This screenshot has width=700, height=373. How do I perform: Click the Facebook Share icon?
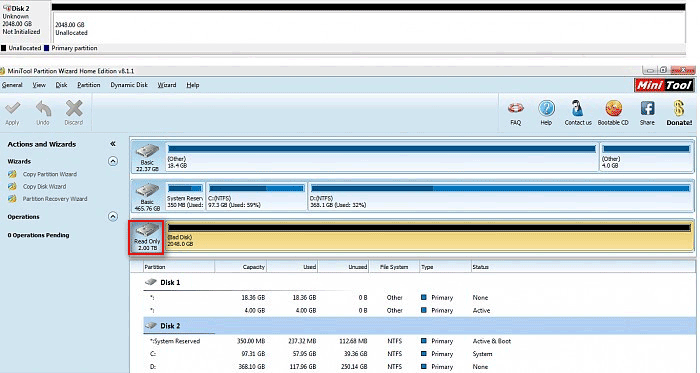(x=647, y=108)
